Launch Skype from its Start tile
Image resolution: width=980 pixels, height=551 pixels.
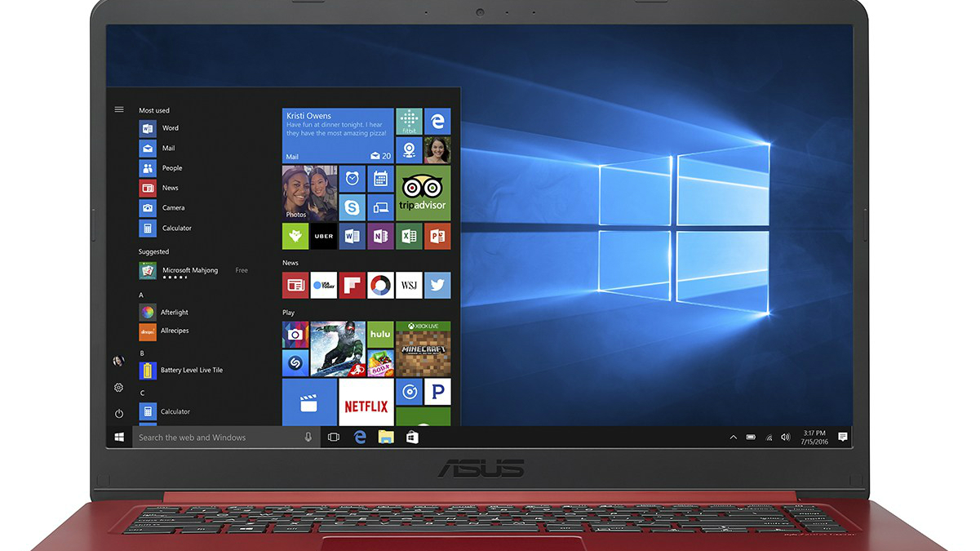[x=352, y=207]
